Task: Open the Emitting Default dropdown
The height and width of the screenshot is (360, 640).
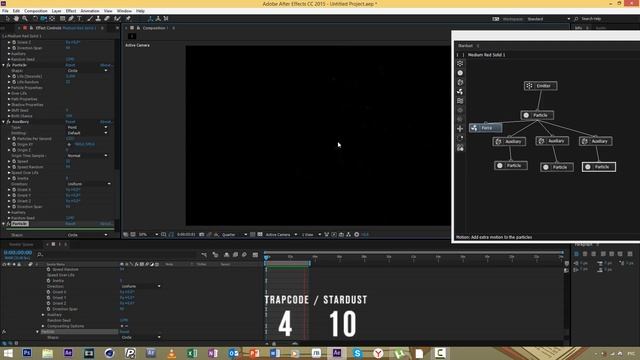Action: pos(87,133)
